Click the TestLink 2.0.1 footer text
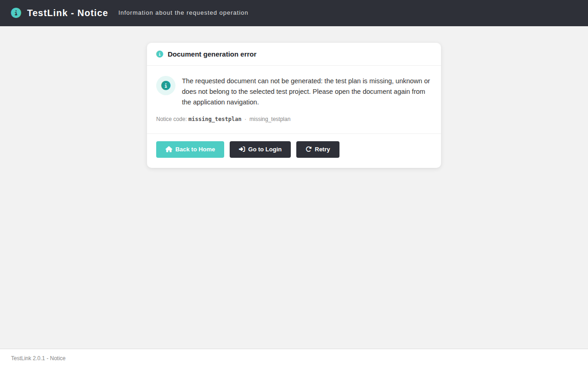The image size is (588, 368). pyautogui.click(x=38, y=358)
